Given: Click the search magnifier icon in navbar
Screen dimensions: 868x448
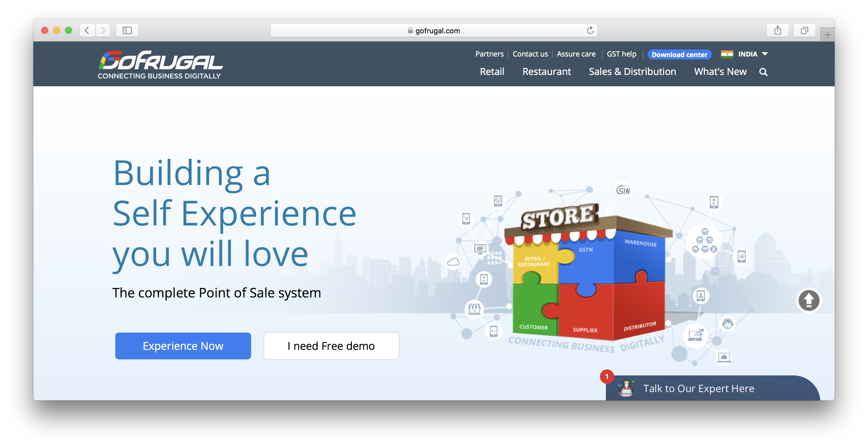Looking at the screenshot, I should (763, 72).
